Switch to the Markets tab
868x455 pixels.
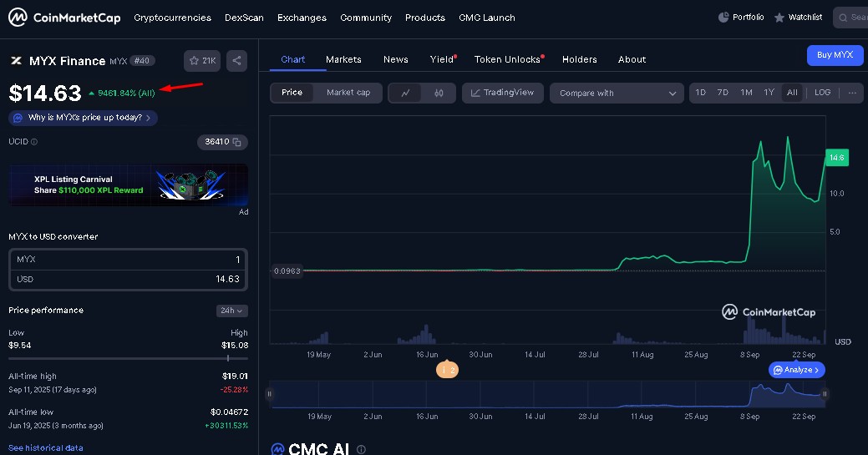click(343, 60)
